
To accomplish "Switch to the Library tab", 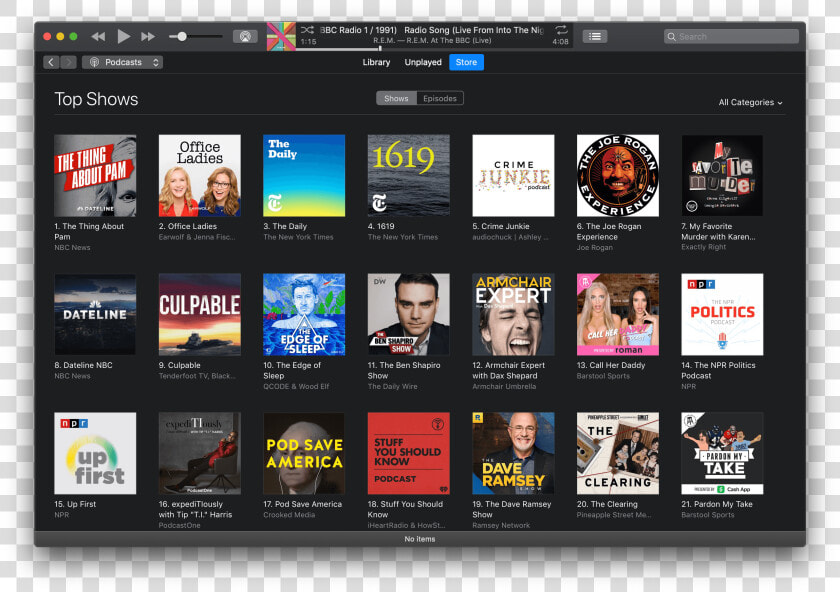I will click(x=376, y=62).
